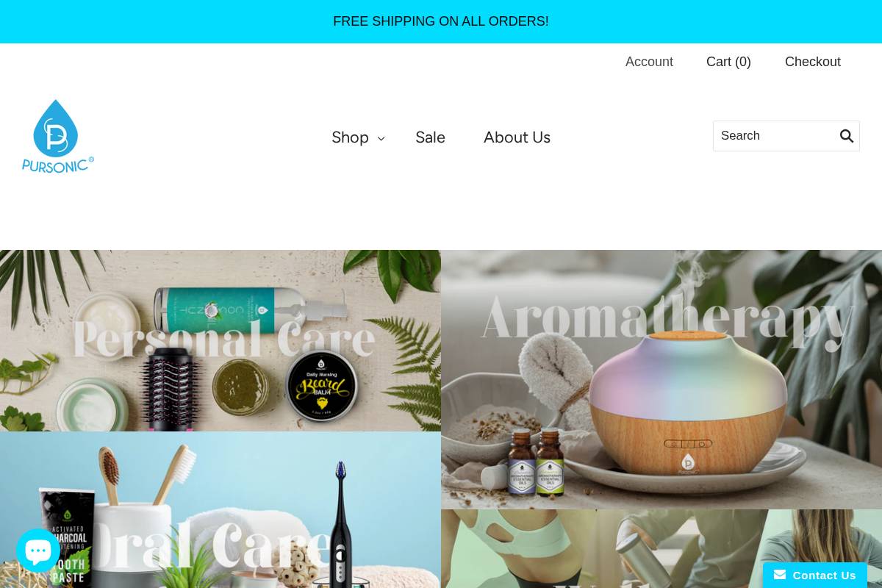Open the Aromatherapy category banner
Viewport: 882px width, 588px height.
click(661, 379)
